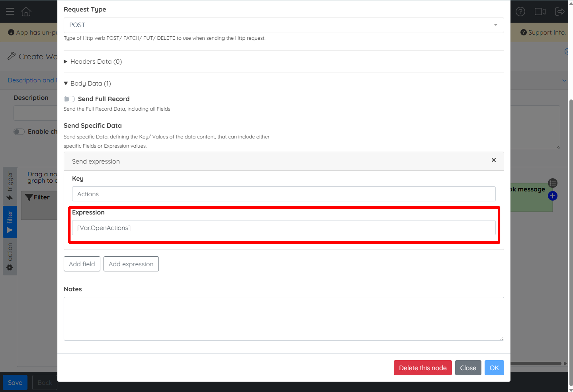Image resolution: width=573 pixels, height=392 pixels.
Task: Click the Delete this node button
Action: 423,368
